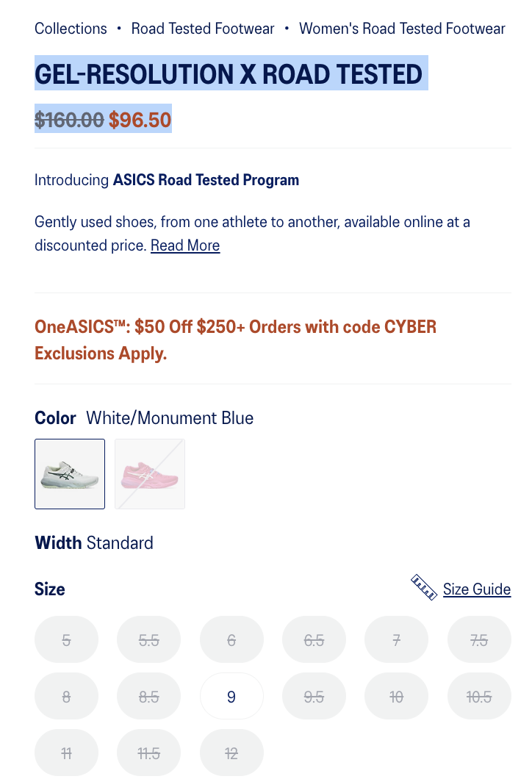Select size 6.5
This screenshot has height=779, width=532.
pos(314,640)
